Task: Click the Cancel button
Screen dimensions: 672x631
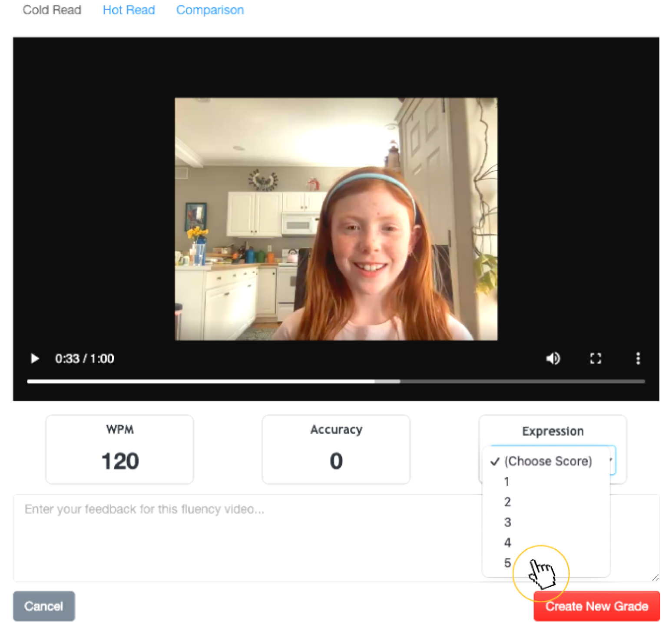Action: point(43,606)
